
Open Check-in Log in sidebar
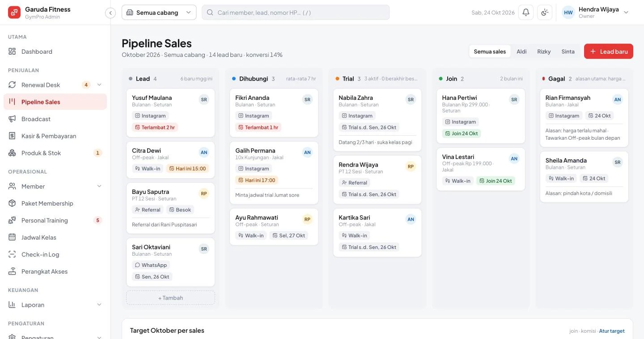pyautogui.click(x=55, y=254)
